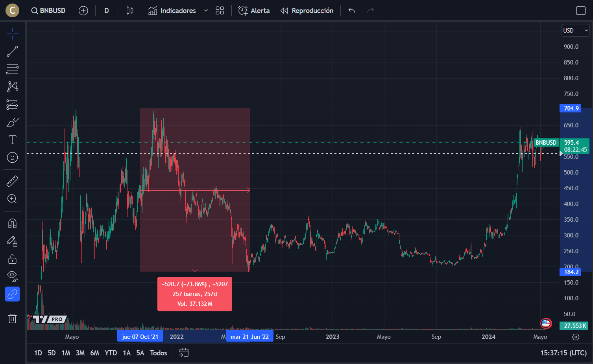Toggle hide all drawings eye icon
The height and width of the screenshot is (364, 593).
[x=13, y=276]
